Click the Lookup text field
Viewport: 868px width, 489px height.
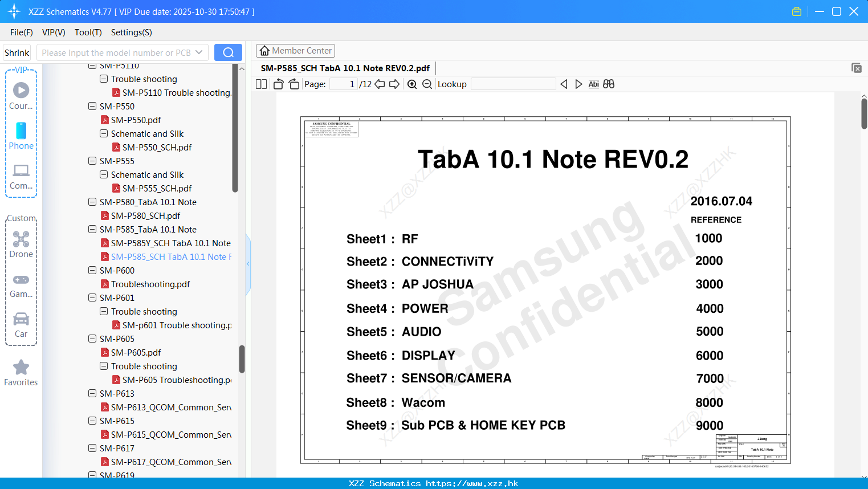pos(514,84)
